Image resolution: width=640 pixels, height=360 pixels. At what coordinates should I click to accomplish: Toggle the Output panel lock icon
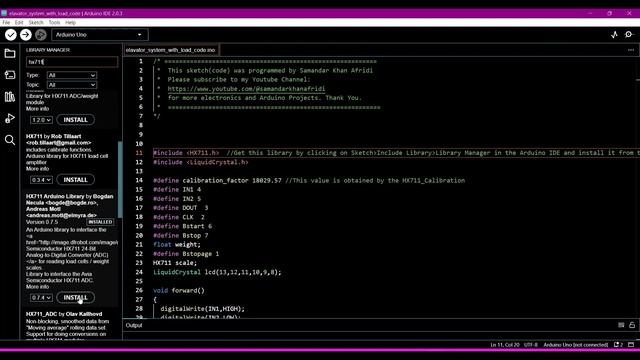point(632,325)
